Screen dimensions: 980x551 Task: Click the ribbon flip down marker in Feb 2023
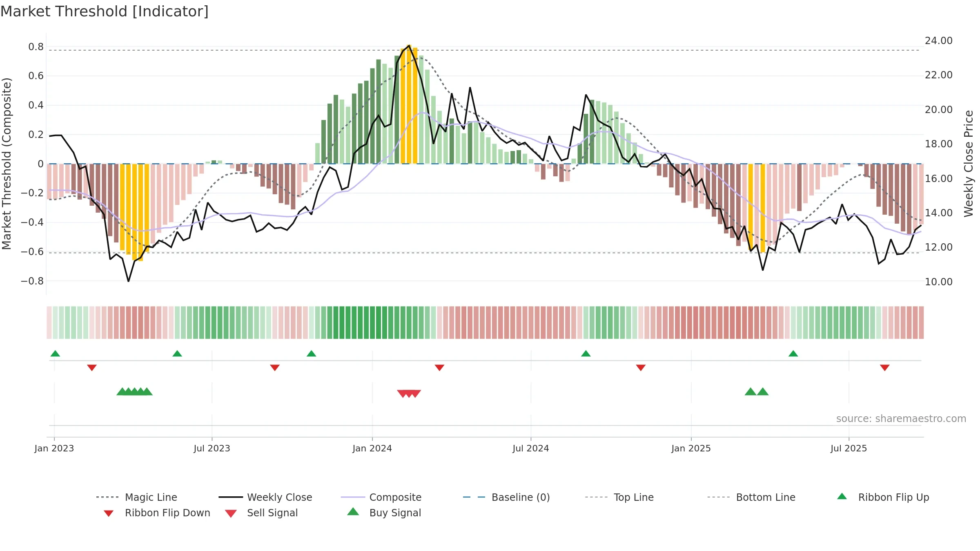coord(92,368)
